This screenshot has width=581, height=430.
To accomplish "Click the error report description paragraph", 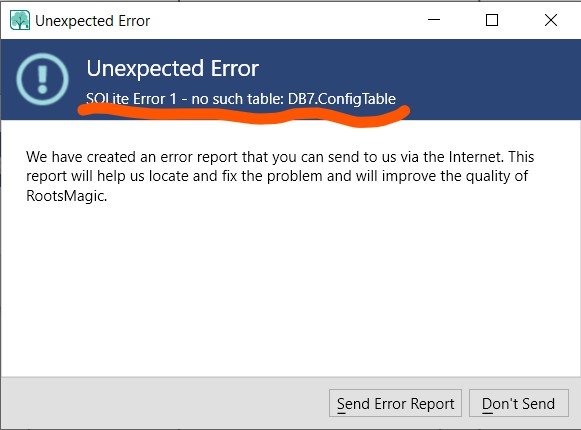I will 280,176.
